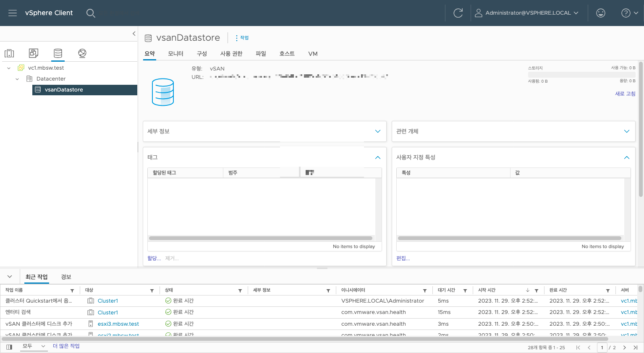Viewport: 644px width, 353px height.
Task: Filter the 세부 정보 column
Action: point(328,290)
